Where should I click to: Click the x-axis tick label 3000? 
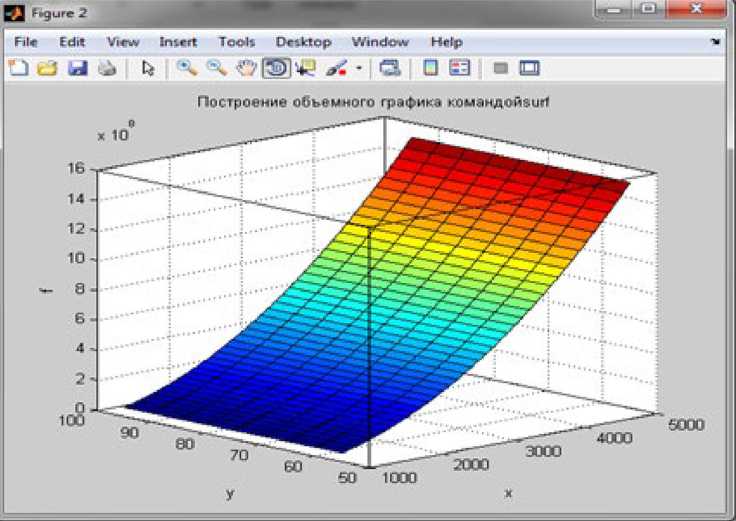click(x=543, y=452)
